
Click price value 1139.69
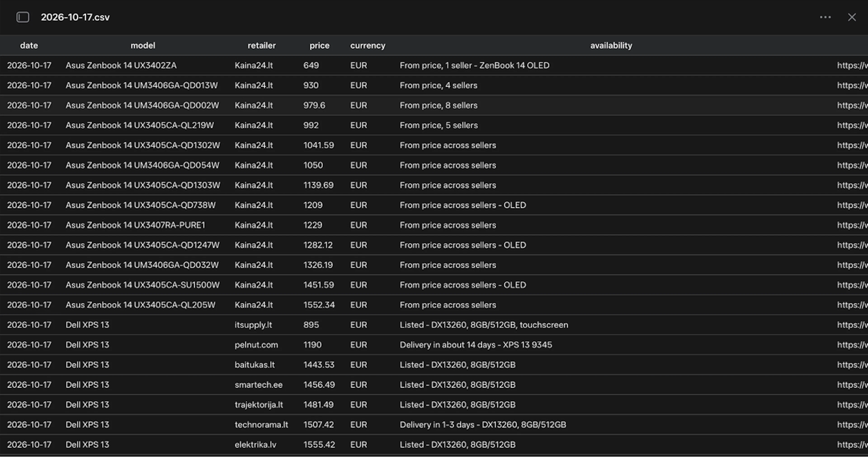coord(318,185)
